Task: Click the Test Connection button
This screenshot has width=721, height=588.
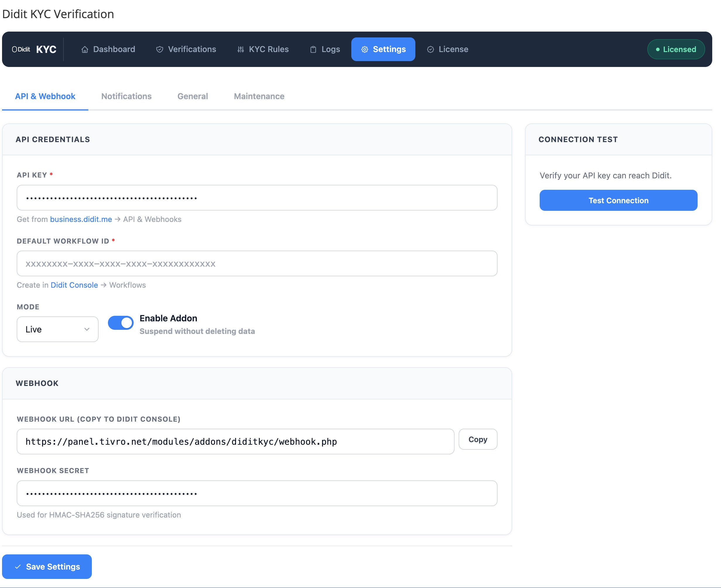Action: pos(618,200)
